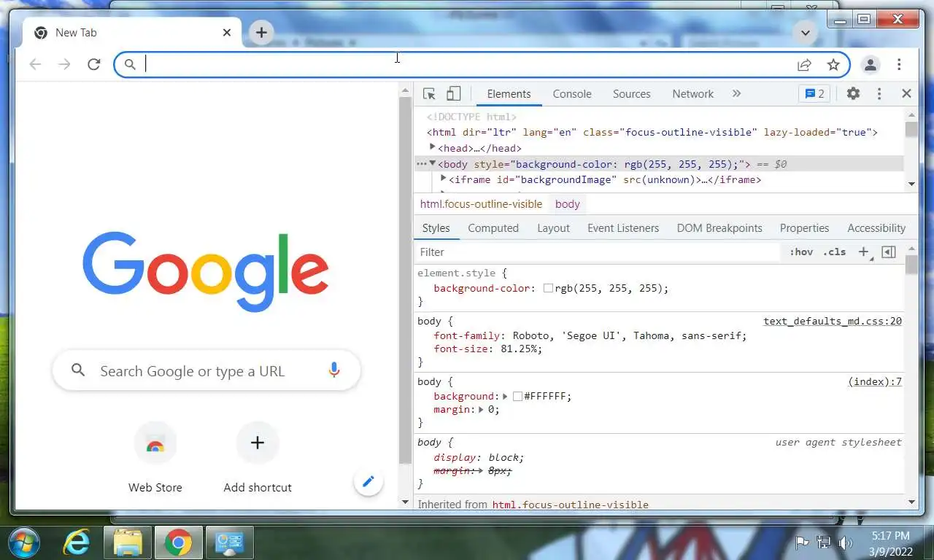Open rgb(255, 255, 255) color swatch

tap(548, 289)
